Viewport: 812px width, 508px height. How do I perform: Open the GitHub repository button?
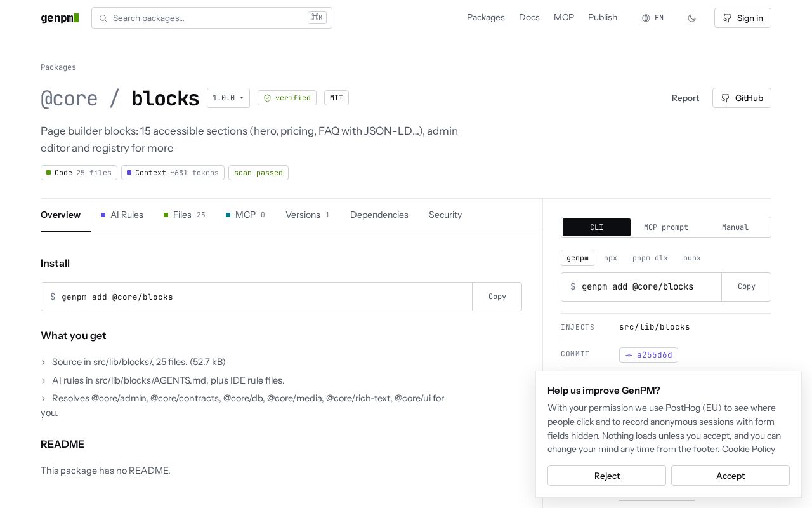(742, 98)
